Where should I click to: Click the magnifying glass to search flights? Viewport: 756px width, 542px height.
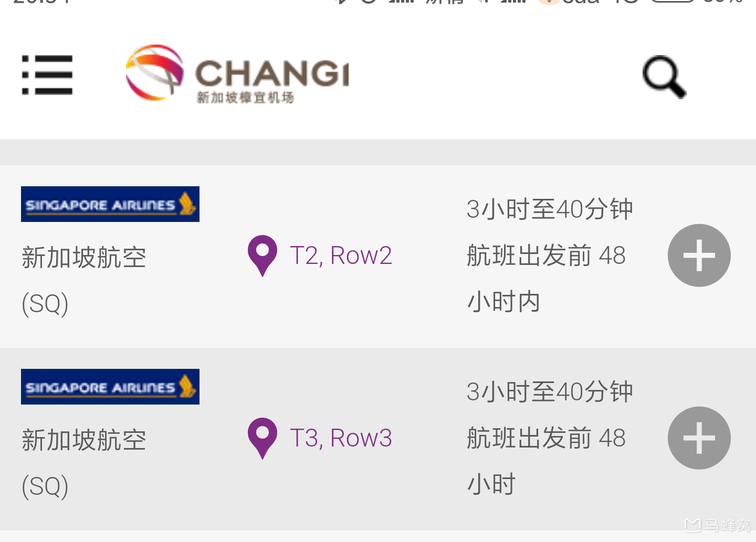664,76
